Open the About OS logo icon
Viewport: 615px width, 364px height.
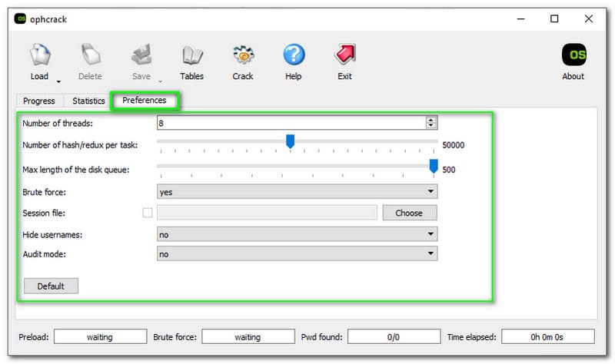[x=573, y=55]
